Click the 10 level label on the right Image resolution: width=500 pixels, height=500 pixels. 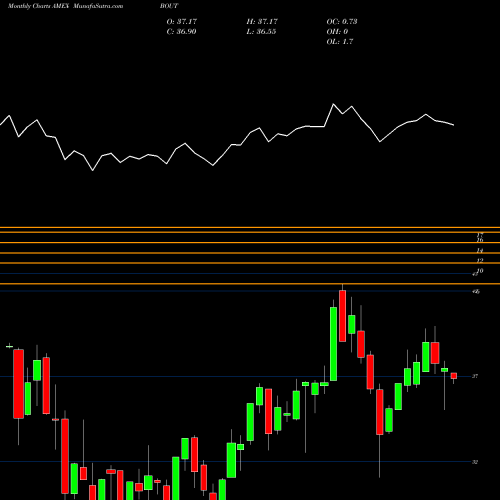480,271
